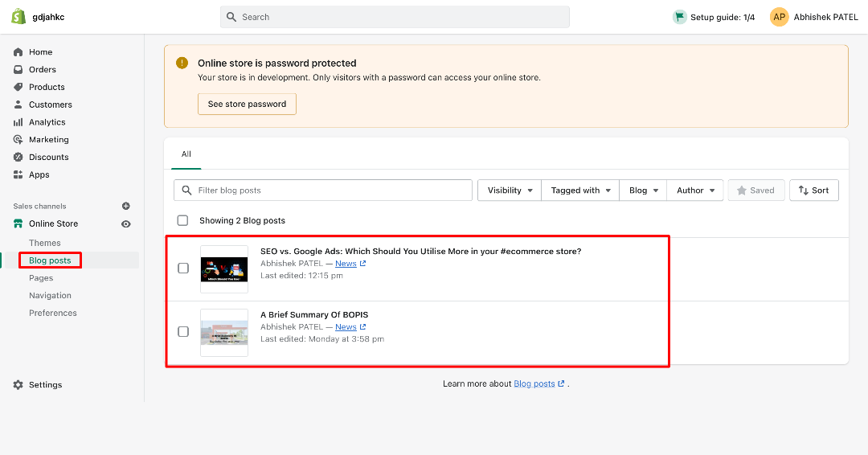The height and width of the screenshot is (455, 868).
Task: Click the Filter blog posts field
Action: [323, 191]
